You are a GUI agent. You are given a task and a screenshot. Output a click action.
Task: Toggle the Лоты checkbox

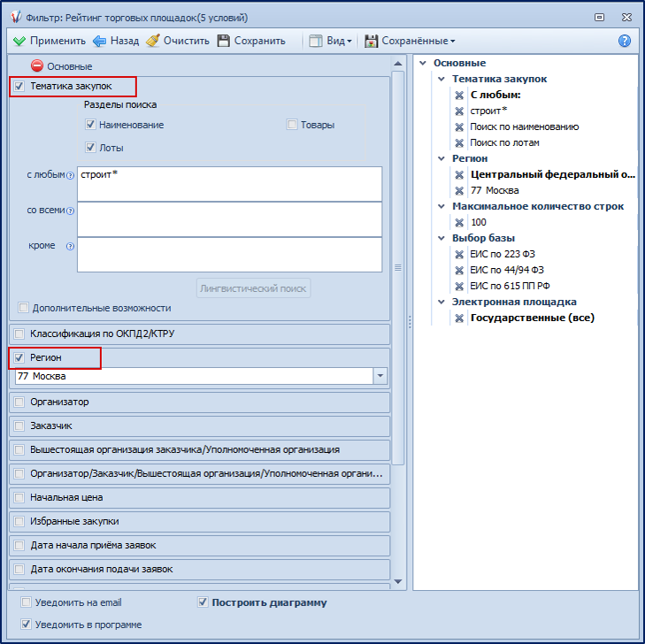tap(90, 147)
